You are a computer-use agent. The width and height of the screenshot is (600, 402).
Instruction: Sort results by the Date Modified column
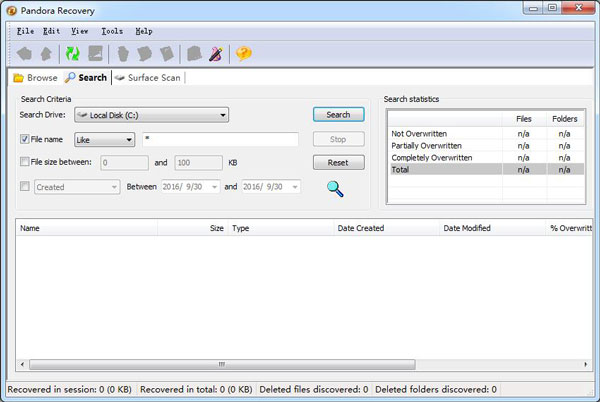492,228
